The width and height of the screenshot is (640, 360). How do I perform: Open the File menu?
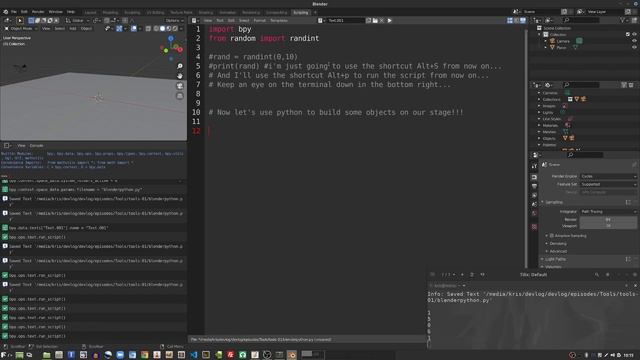click(x=14, y=12)
